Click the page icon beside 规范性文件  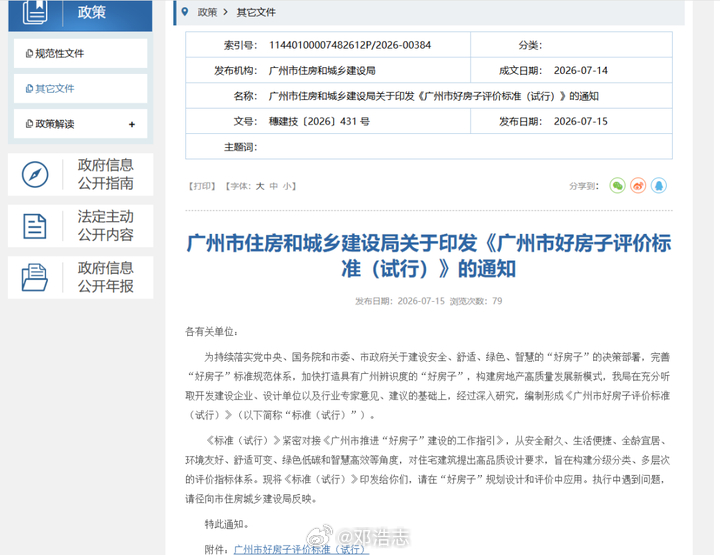pyautogui.click(x=29, y=54)
